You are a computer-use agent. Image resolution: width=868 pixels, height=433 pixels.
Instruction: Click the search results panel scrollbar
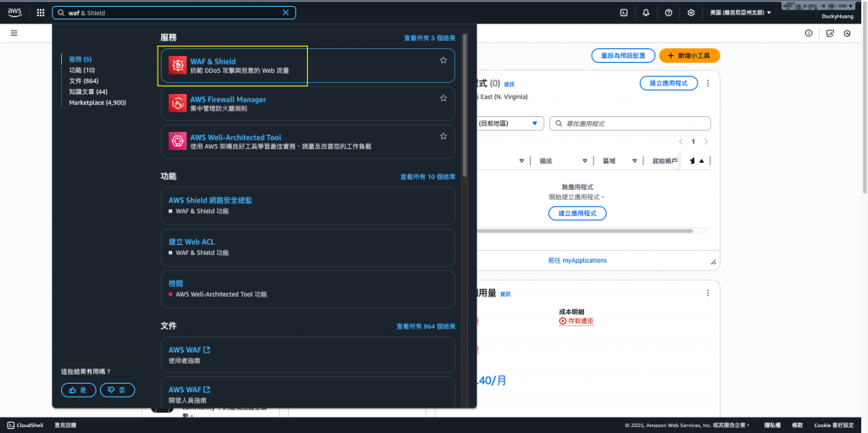point(465,105)
